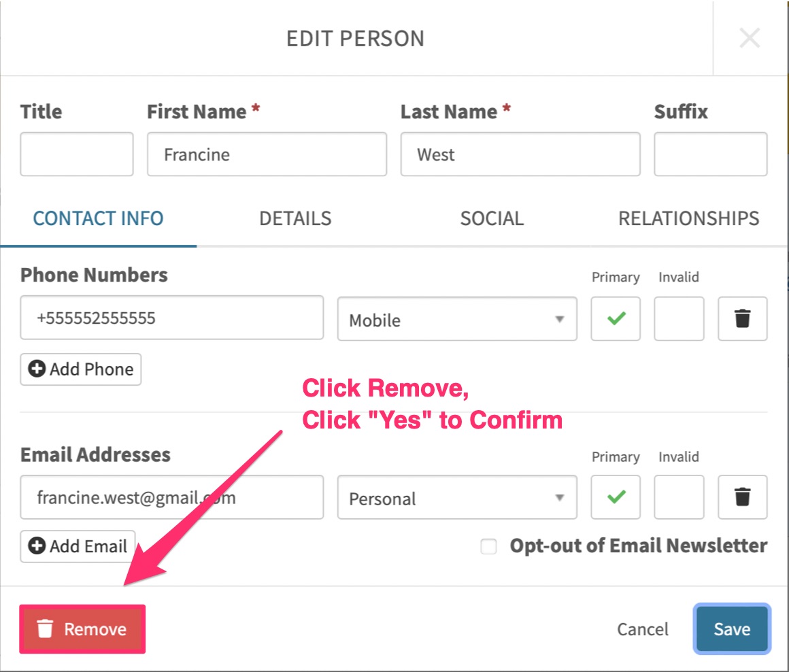This screenshot has width=789, height=672.
Task: Open the Relationships tab
Action: (x=688, y=219)
